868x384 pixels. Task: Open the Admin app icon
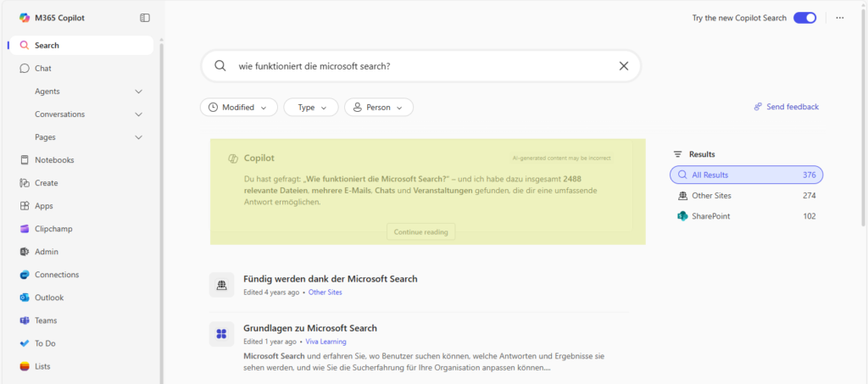click(25, 252)
